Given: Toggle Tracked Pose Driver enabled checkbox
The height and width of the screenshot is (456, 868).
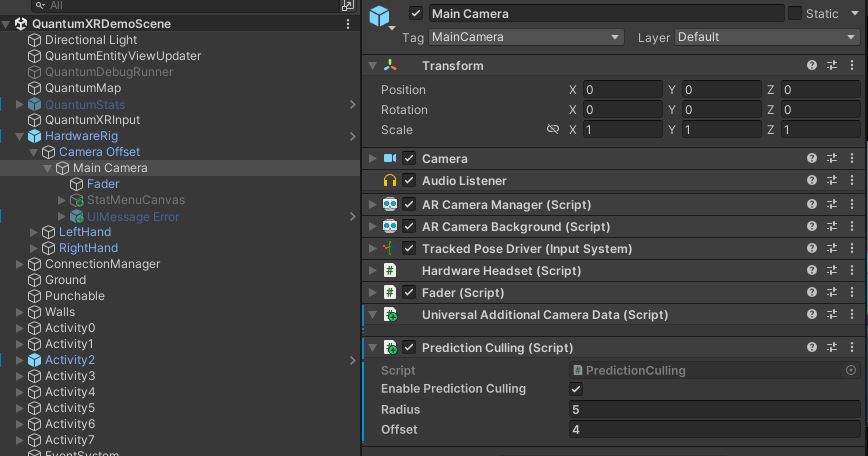Looking at the screenshot, I should pyautogui.click(x=409, y=248).
